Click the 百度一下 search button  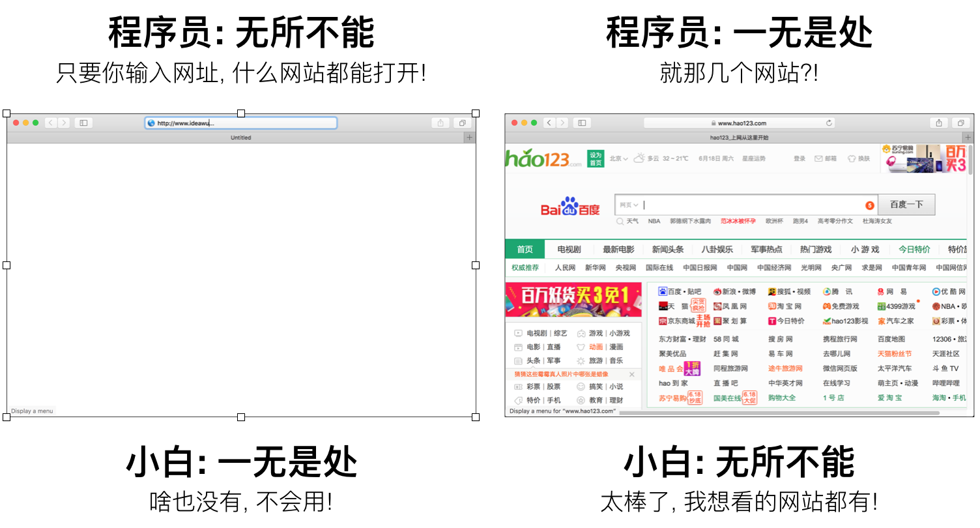pos(906,205)
